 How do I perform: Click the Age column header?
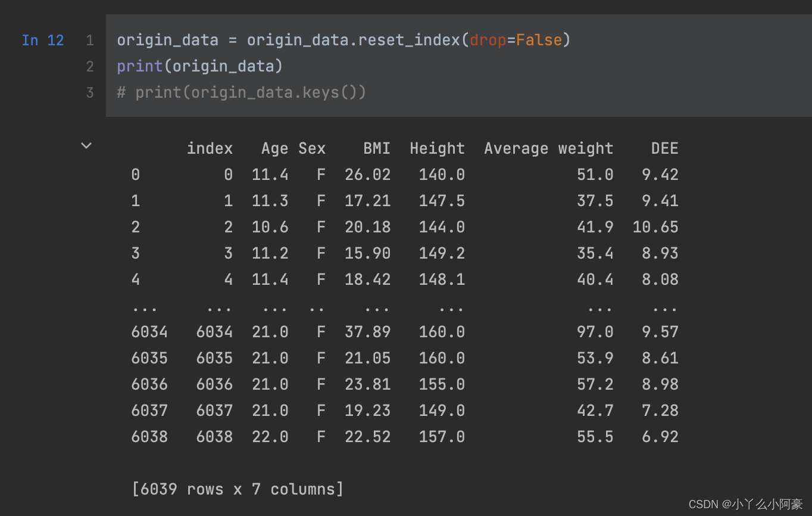(x=275, y=148)
